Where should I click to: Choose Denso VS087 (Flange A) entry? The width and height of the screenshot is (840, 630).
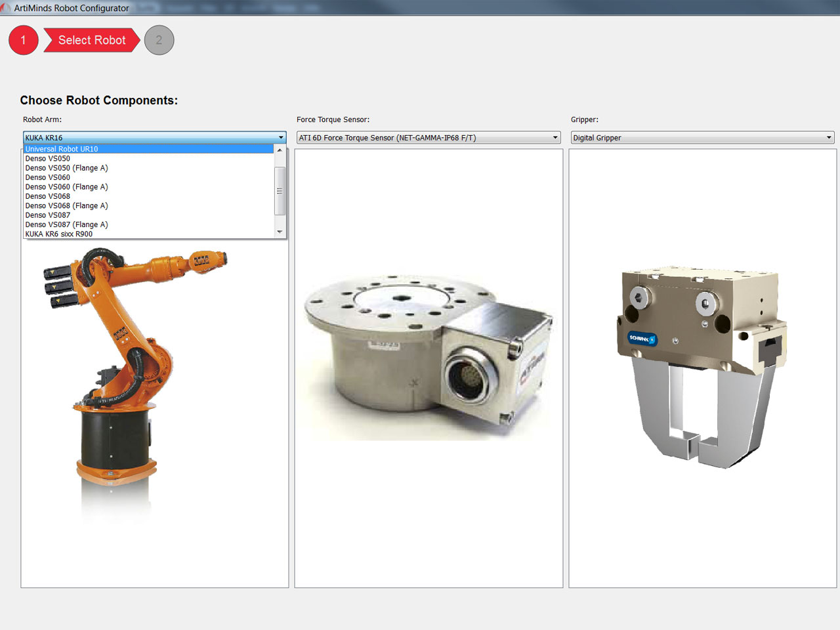click(148, 224)
